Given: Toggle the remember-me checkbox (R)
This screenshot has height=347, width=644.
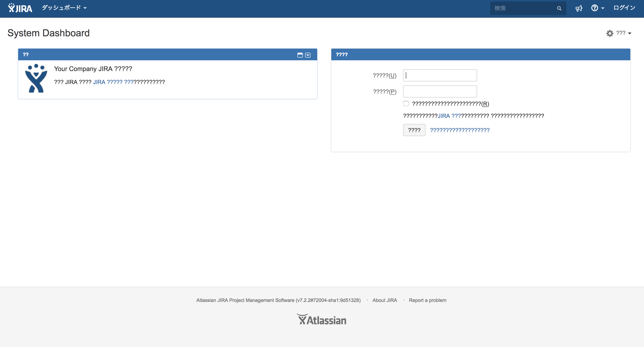Looking at the screenshot, I should (x=406, y=103).
